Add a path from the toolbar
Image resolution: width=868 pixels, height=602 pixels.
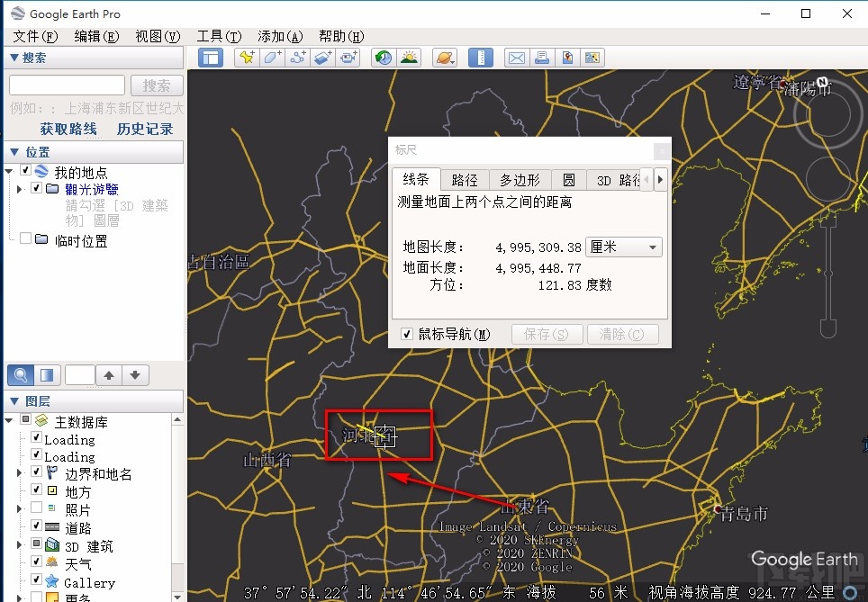[x=298, y=58]
